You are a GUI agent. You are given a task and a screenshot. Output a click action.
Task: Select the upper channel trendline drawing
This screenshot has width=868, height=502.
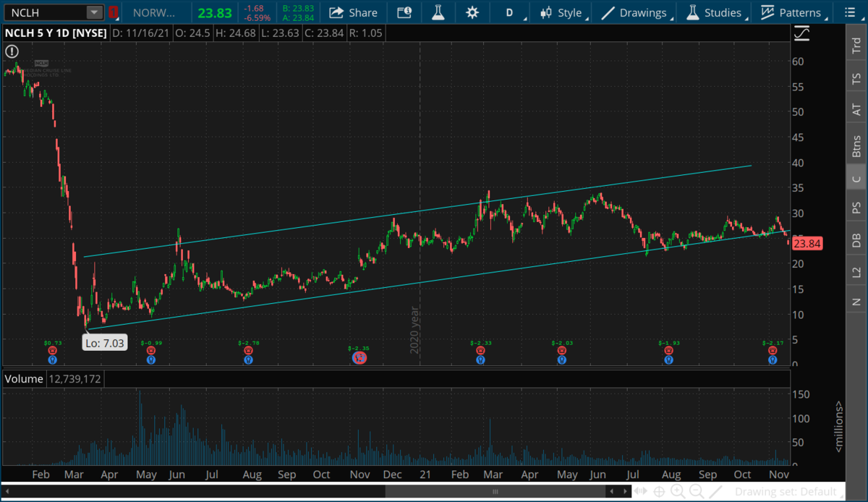tap(420, 211)
